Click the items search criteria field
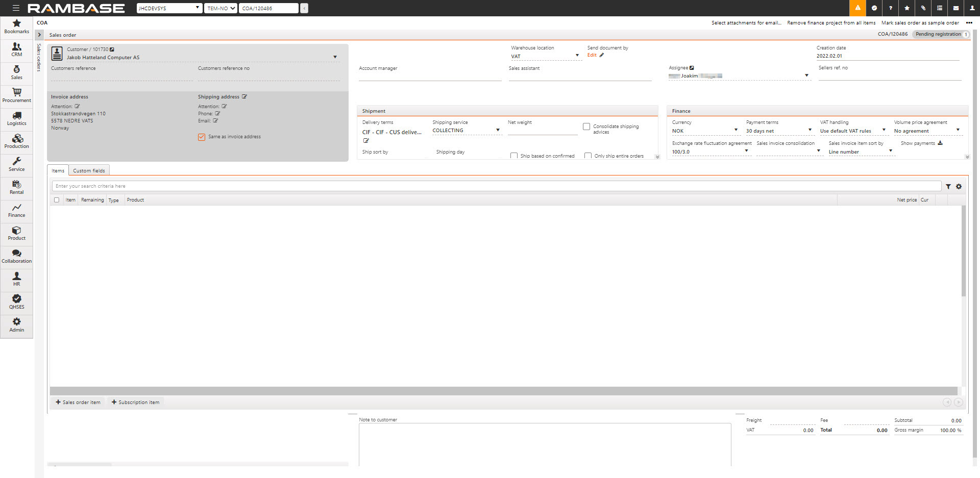The image size is (980, 478). tap(495, 186)
